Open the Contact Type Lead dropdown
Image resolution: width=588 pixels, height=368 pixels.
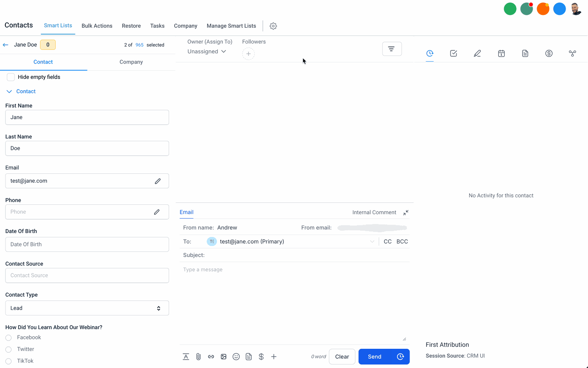tap(87, 308)
